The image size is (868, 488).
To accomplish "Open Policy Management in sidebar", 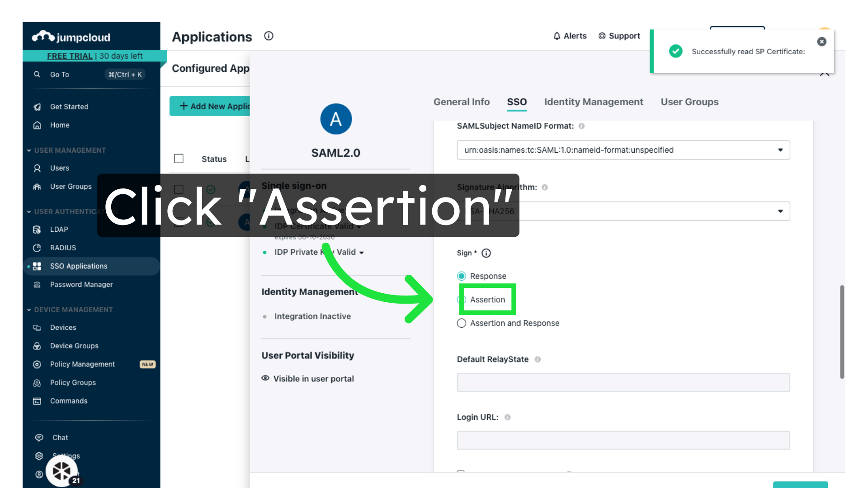I will point(82,364).
